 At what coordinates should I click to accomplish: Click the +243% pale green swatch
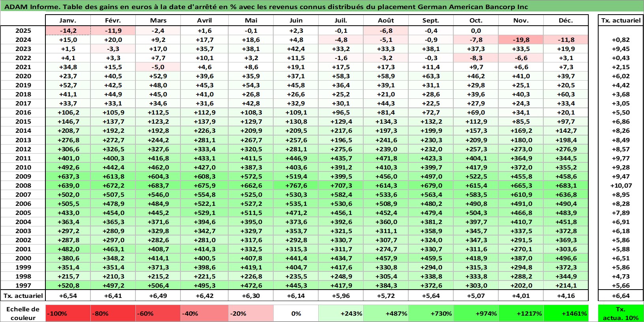(341, 313)
